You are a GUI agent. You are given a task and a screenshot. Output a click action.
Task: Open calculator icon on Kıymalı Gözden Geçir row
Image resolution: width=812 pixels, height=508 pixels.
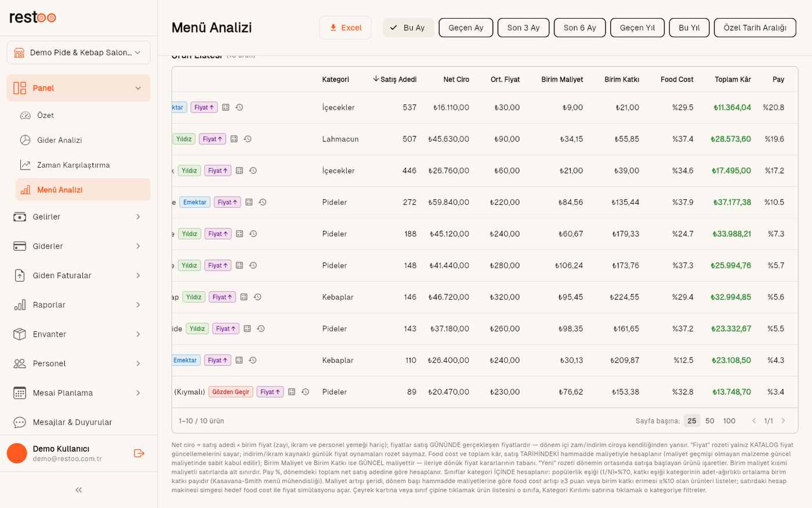point(292,392)
